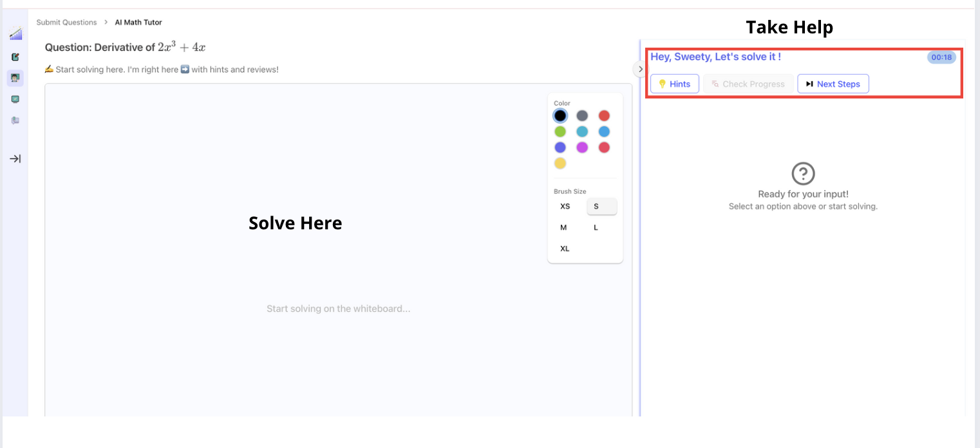Open the chat discussion icon in the sidebar
980x448 pixels.
click(14, 120)
